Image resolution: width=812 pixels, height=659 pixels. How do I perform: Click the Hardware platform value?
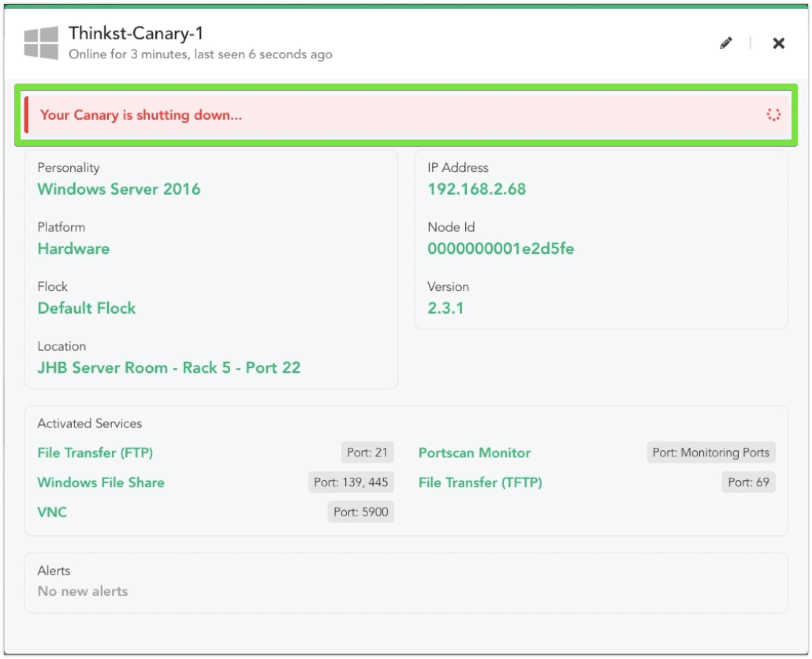coord(73,249)
